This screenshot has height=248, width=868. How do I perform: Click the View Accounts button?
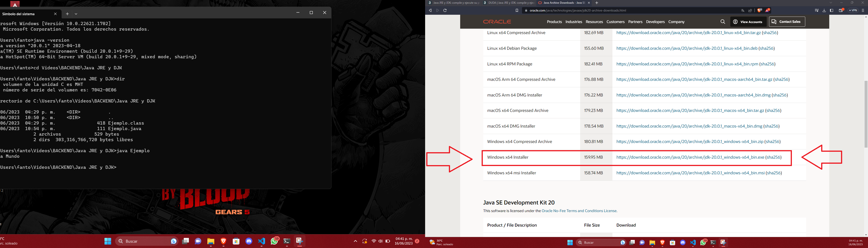click(x=748, y=22)
